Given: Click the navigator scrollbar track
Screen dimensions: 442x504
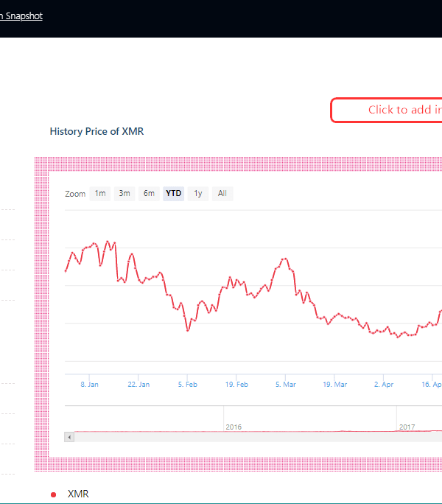Looking at the screenshot, I should pos(258,437).
